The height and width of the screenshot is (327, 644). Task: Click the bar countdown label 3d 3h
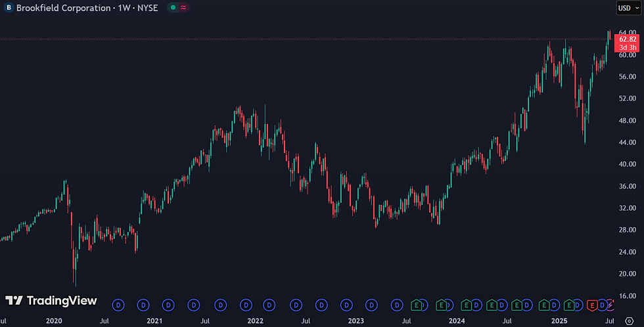coord(628,47)
